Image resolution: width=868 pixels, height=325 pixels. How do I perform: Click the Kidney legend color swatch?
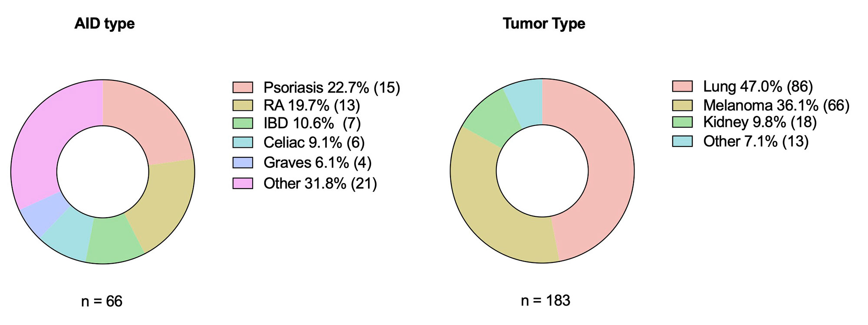682,122
